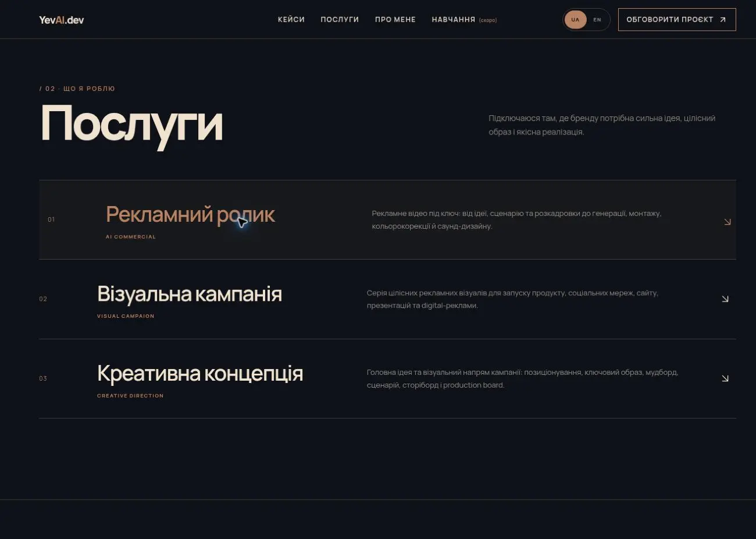Switch language to UA

(x=575, y=20)
